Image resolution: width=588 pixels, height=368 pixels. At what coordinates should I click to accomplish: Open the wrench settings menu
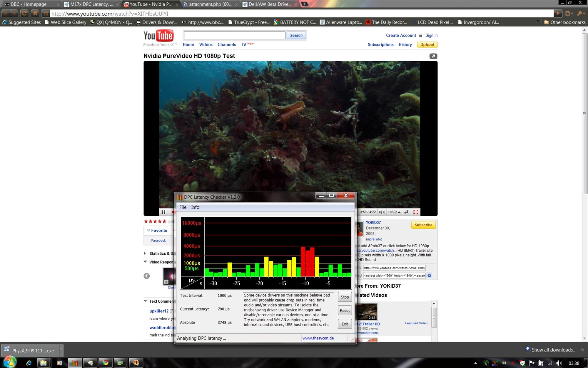581,13
